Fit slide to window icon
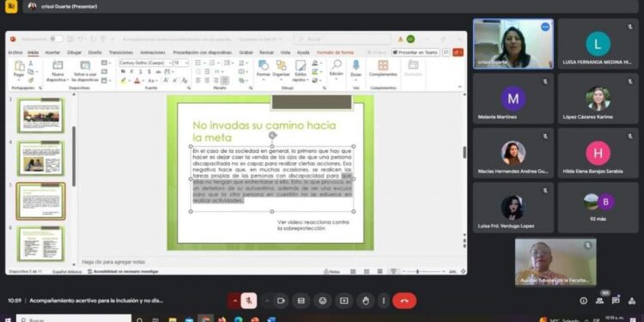 [463, 271]
